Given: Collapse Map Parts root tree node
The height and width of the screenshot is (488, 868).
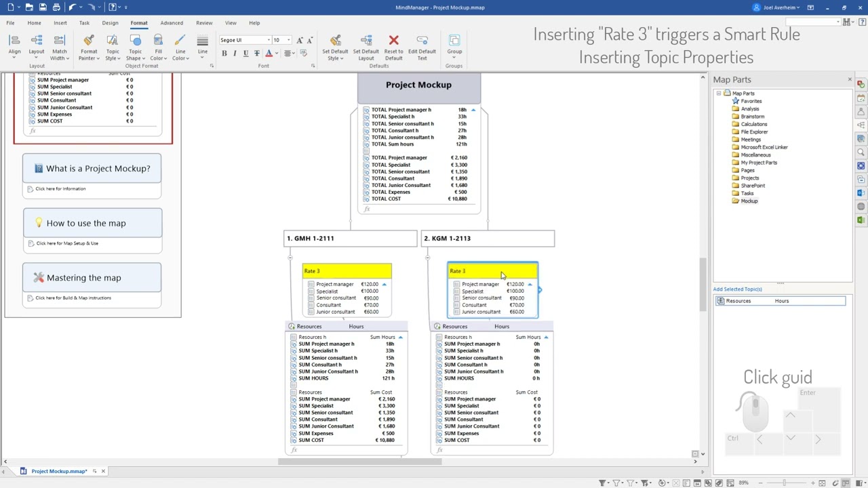Looking at the screenshot, I should tap(719, 93).
